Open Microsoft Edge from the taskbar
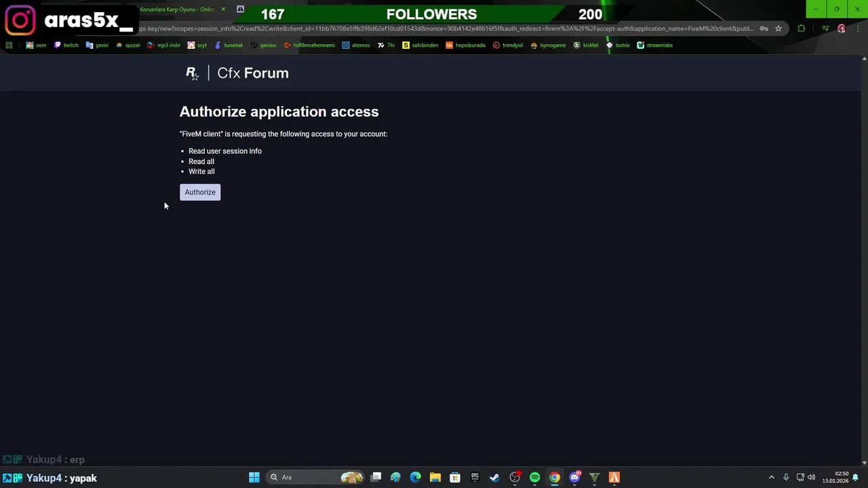 click(x=416, y=478)
